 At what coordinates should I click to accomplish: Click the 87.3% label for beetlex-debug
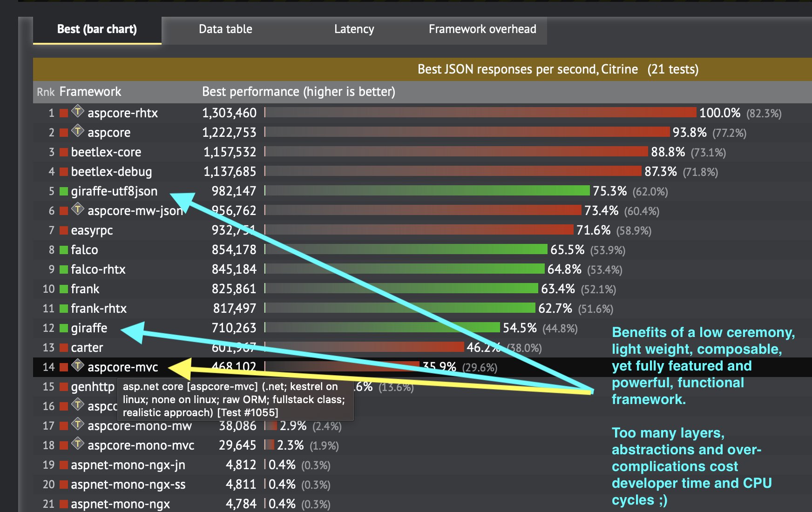coord(661,172)
